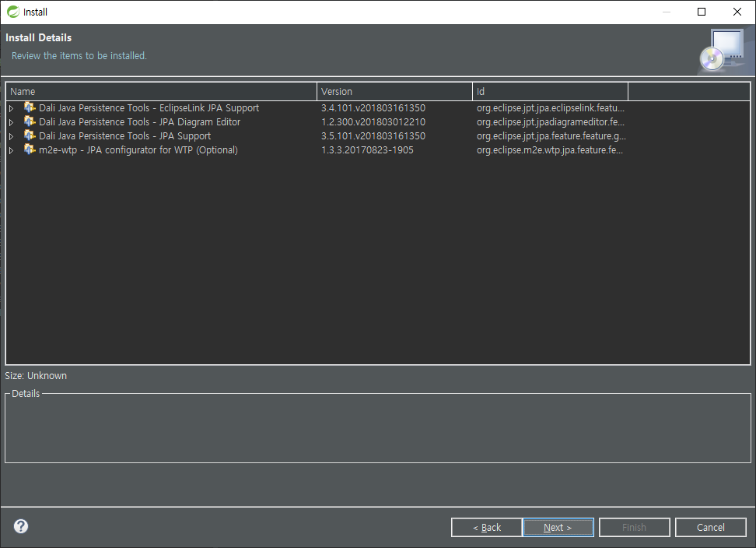Image resolution: width=756 pixels, height=548 pixels.
Task: Go to previous page with Back button
Action: [x=486, y=527]
